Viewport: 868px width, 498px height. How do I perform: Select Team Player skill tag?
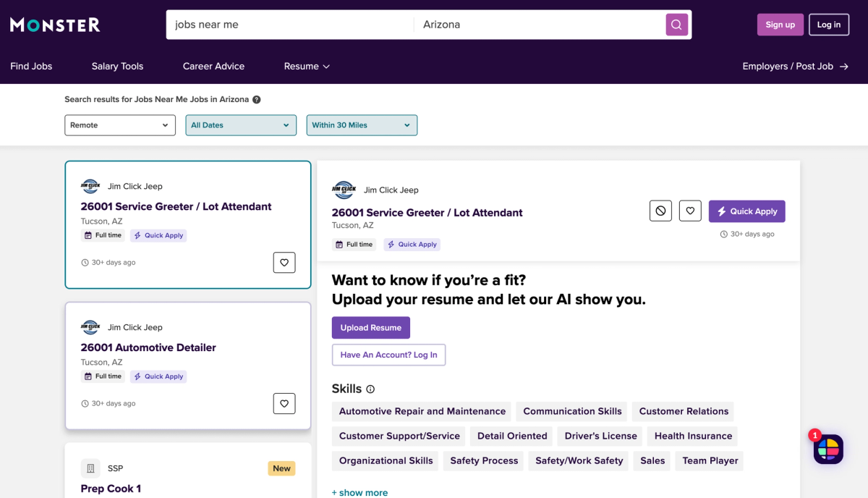click(710, 461)
